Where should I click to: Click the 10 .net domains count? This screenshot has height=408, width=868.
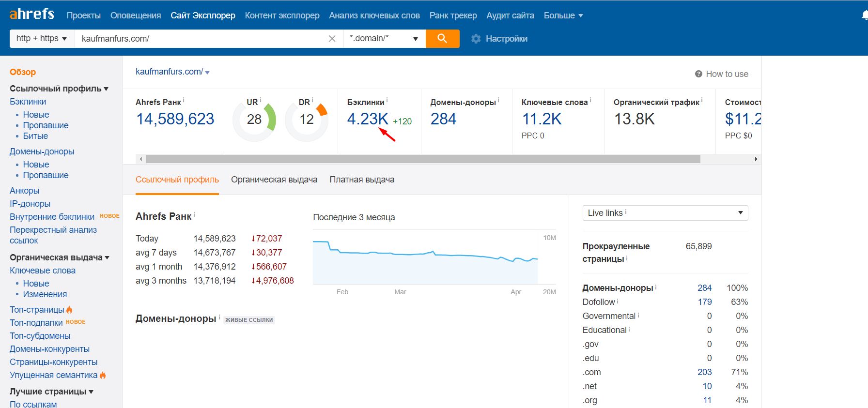click(707, 386)
